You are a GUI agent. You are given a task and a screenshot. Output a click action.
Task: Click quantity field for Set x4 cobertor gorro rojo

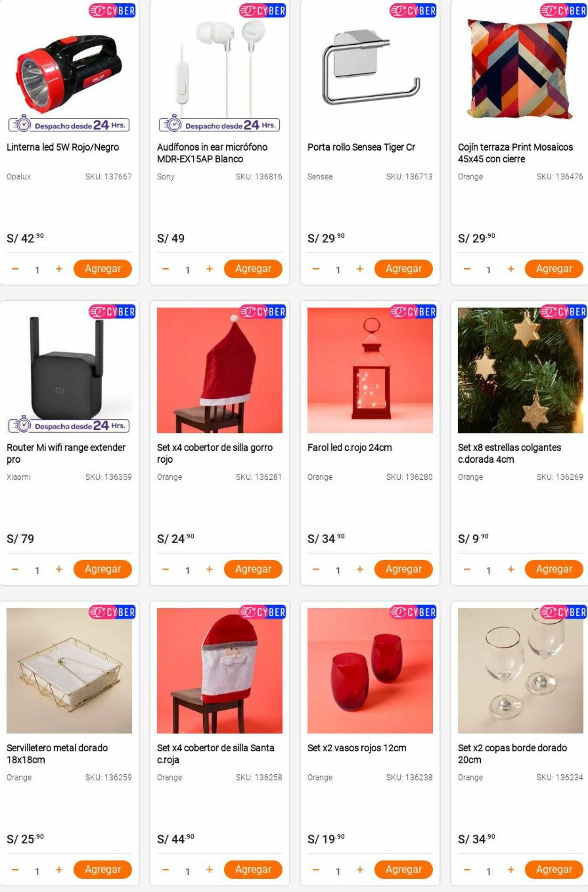pyautogui.click(x=187, y=570)
